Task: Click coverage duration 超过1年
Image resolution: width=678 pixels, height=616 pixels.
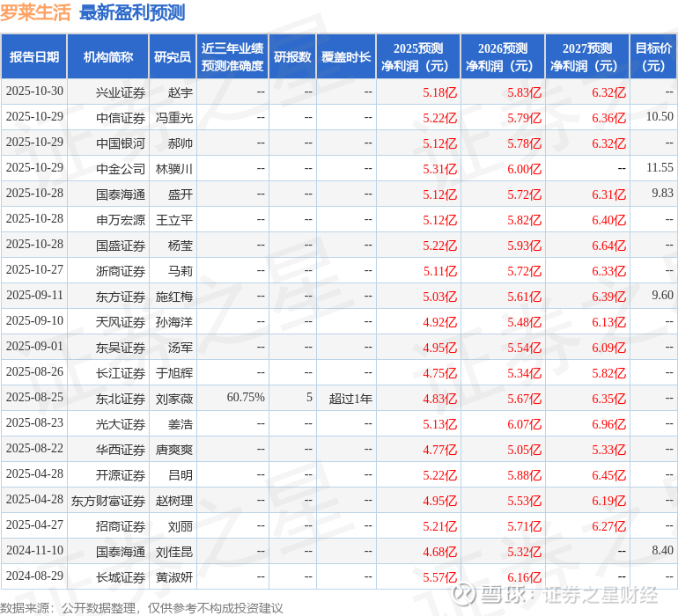Action: [x=350, y=399]
